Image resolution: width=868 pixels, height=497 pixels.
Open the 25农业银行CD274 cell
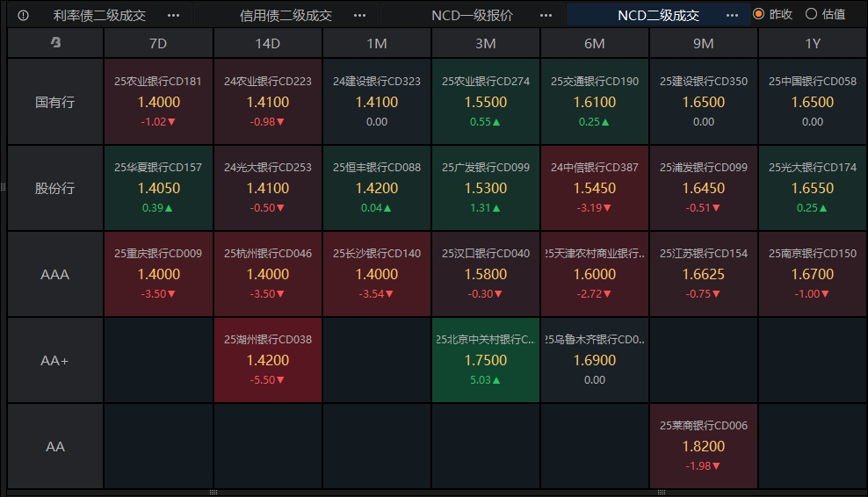pyautogui.click(x=486, y=102)
